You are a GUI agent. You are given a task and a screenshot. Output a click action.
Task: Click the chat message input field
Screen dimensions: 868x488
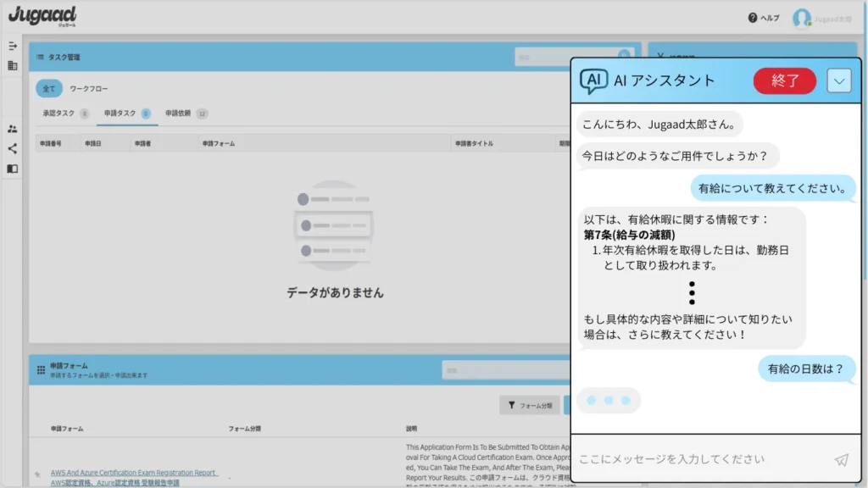click(699, 459)
